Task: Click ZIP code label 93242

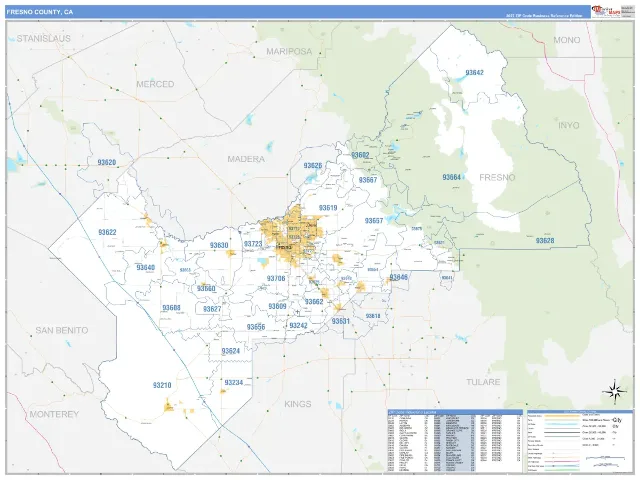Action: (x=298, y=325)
